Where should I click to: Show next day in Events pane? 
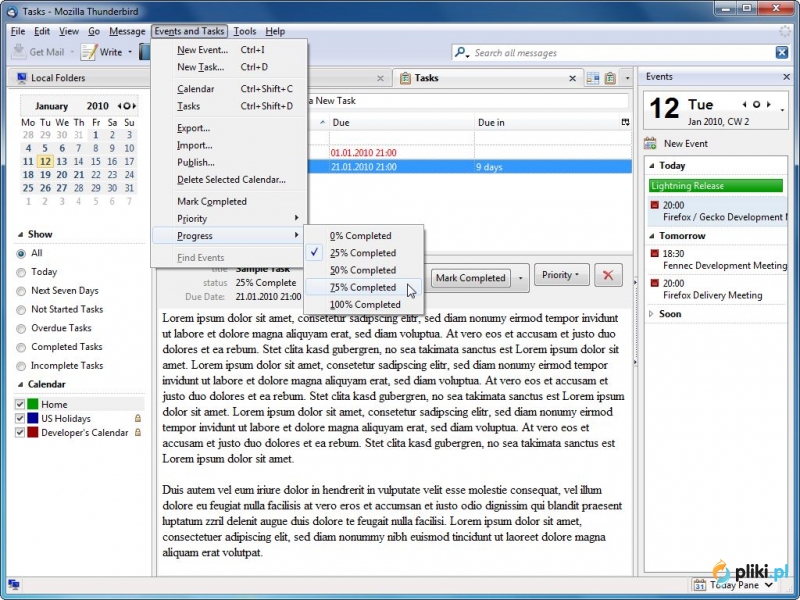[x=769, y=105]
